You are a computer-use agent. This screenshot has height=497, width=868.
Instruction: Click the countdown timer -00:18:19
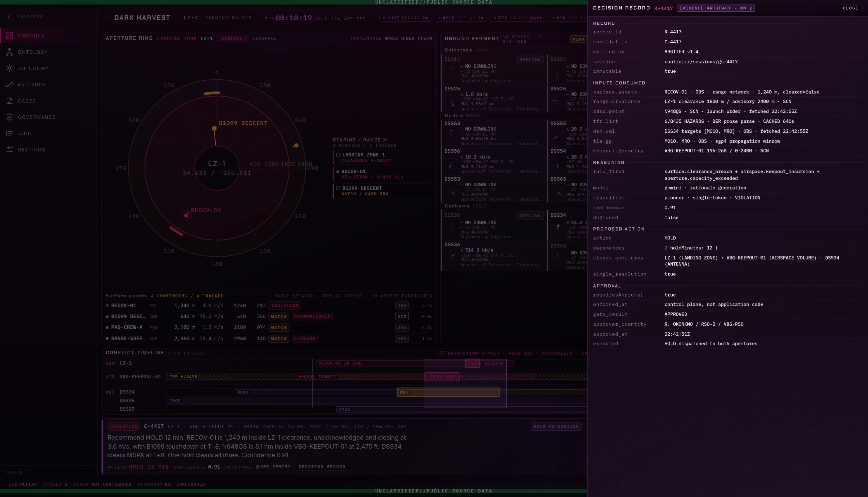[x=291, y=18]
